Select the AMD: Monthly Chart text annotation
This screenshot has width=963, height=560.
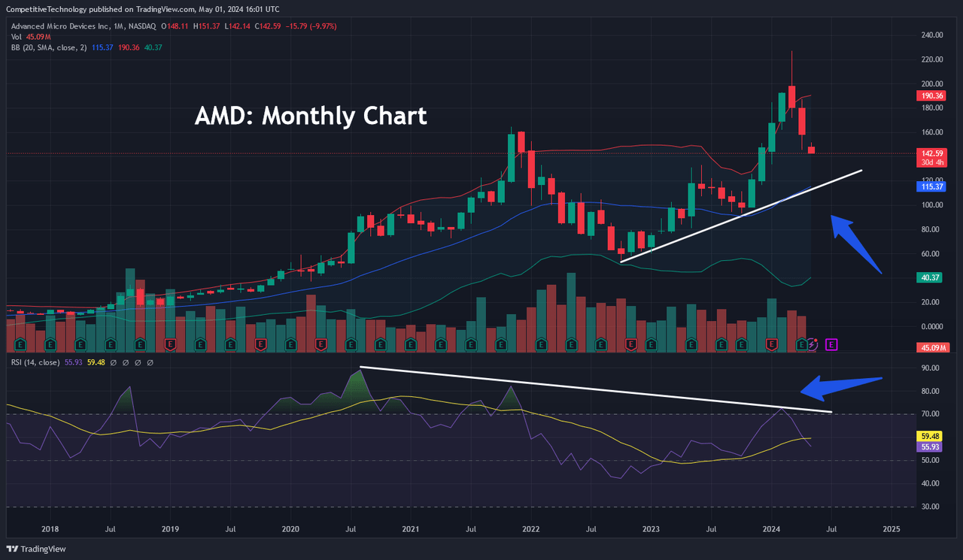pos(311,116)
